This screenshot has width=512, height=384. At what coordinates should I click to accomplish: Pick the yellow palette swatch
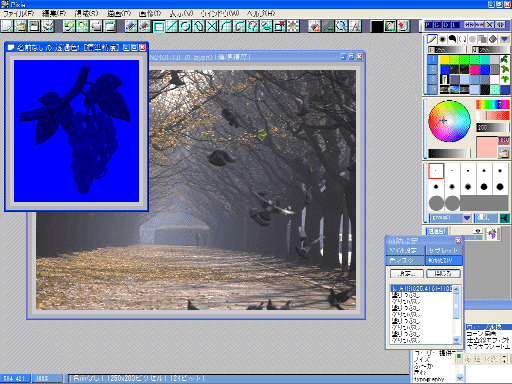(x=445, y=60)
